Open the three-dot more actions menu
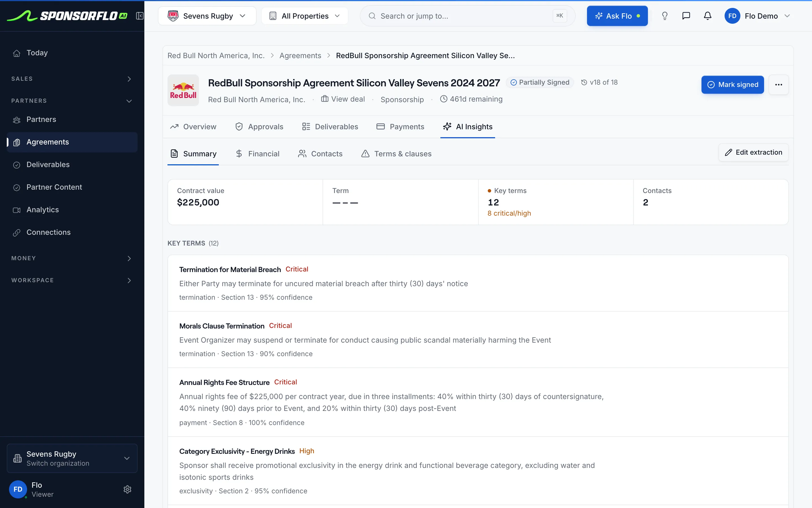This screenshot has width=812, height=508. pos(778,85)
